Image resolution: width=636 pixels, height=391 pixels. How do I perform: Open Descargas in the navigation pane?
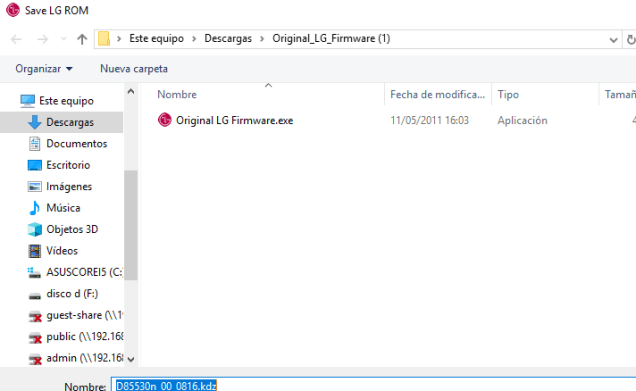70,122
